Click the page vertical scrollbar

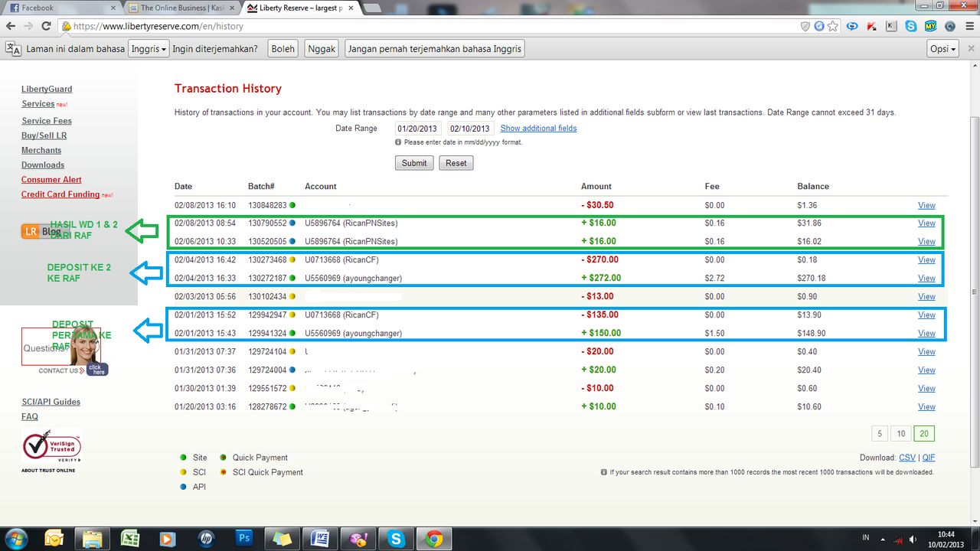[x=974, y=291]
